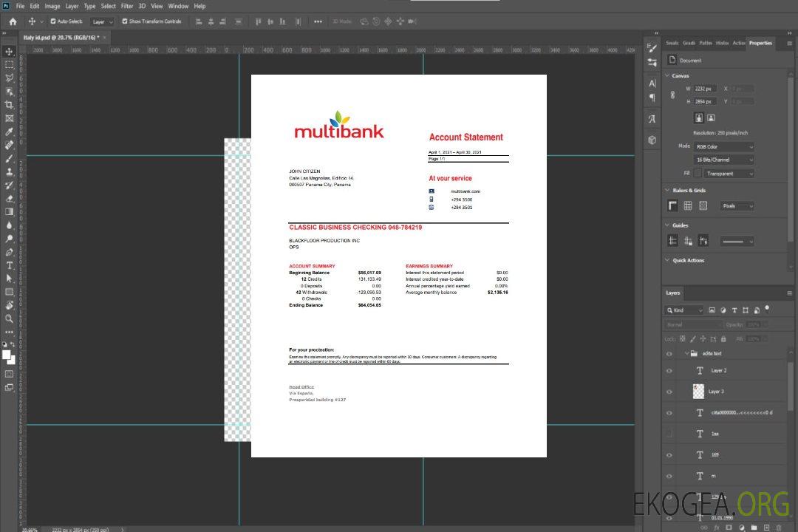The image size is (798, 532).
Task: Open the Paragraph panel icon
Action: (x=652, y=98)
